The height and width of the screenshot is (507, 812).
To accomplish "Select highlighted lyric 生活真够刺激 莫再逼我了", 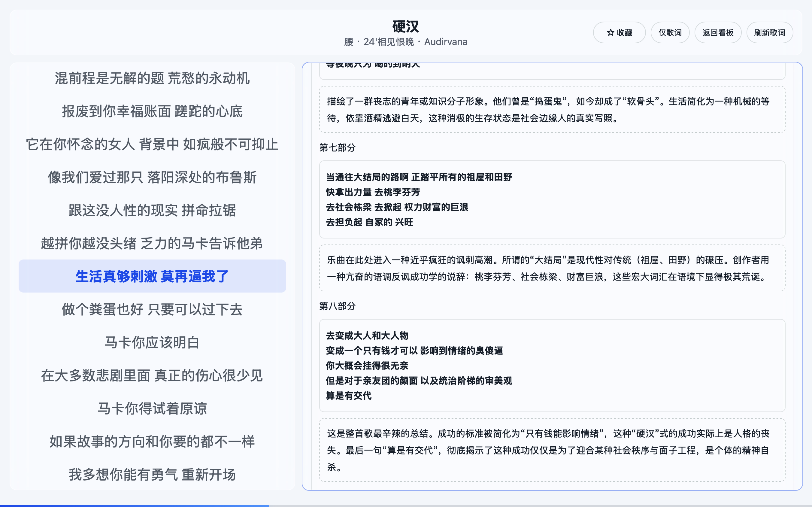I will 152,276.
